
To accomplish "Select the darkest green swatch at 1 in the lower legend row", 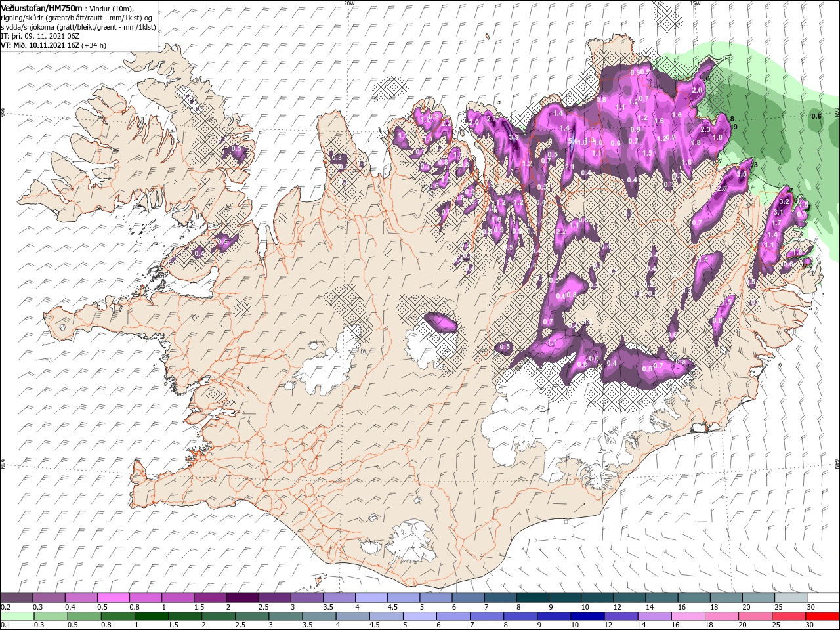I will (x=151, y=616).
